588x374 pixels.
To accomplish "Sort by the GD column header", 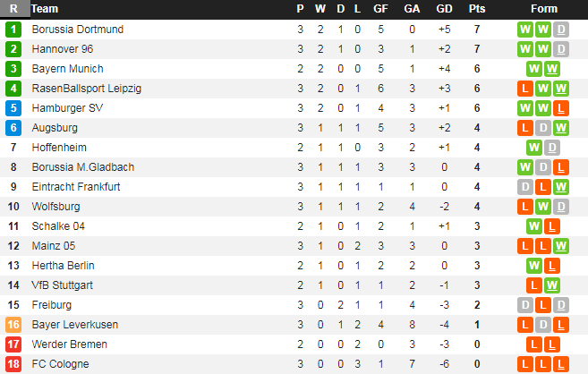I will click(x=444, y=9).
